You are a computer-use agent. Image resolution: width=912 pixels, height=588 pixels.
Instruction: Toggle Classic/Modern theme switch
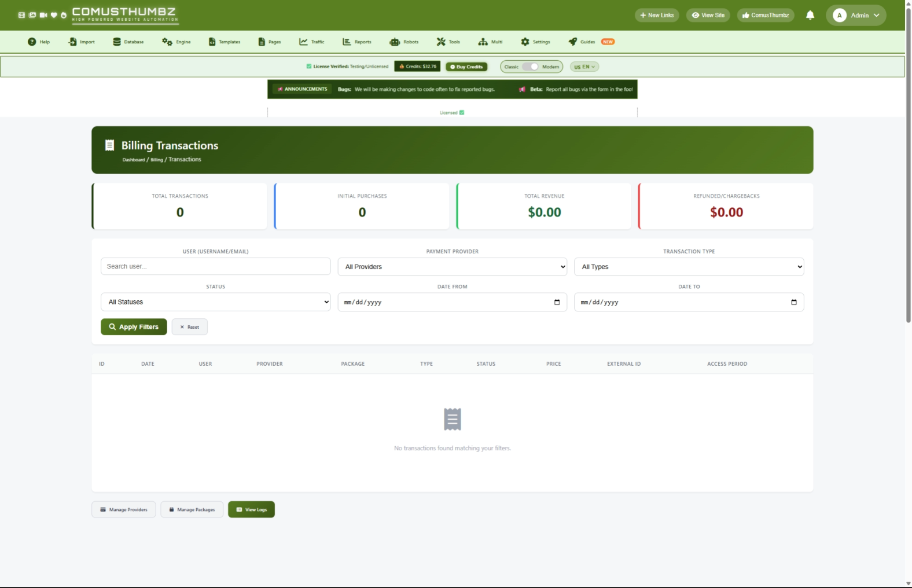tap(531, 67)
